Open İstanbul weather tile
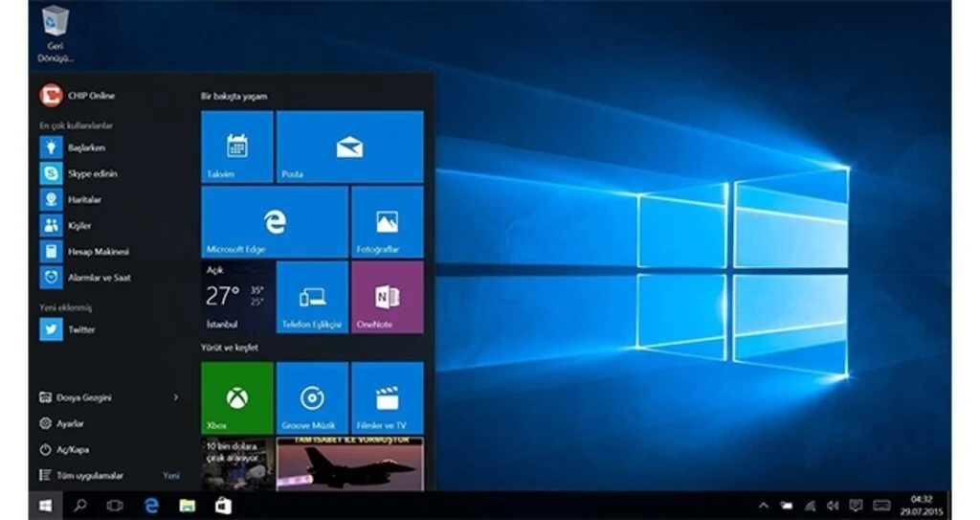The height and width of the screenshot is (520, 980). tap(237, 297)
